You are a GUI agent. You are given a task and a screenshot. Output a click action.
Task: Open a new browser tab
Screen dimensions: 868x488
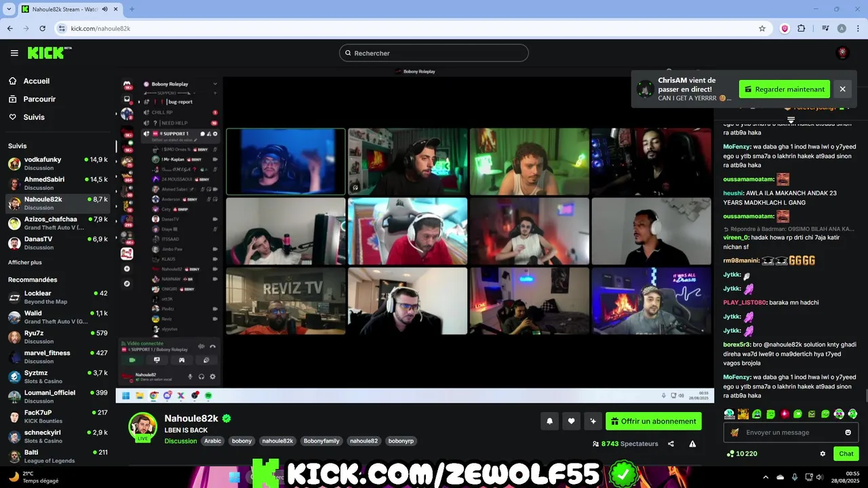point(132,9)
